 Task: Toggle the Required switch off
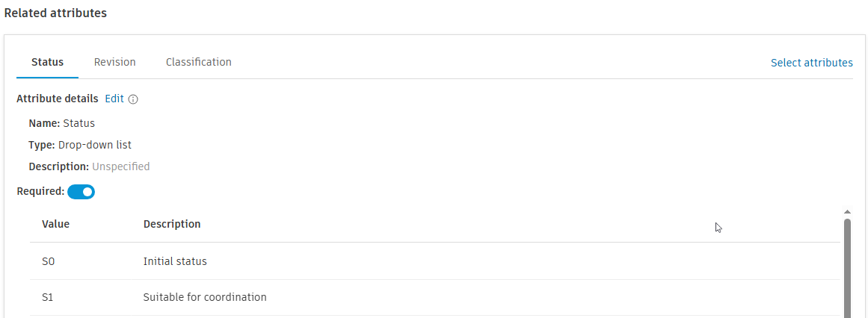coord(81,192)
